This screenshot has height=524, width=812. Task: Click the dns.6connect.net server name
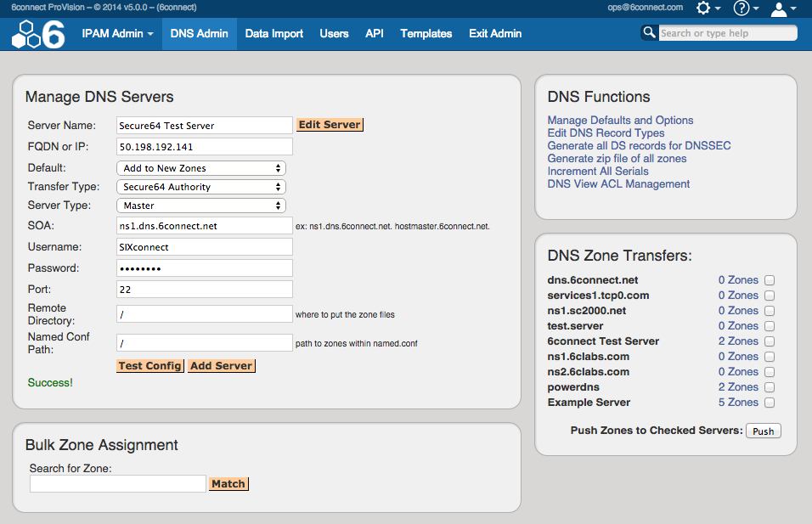coord(592,280)
